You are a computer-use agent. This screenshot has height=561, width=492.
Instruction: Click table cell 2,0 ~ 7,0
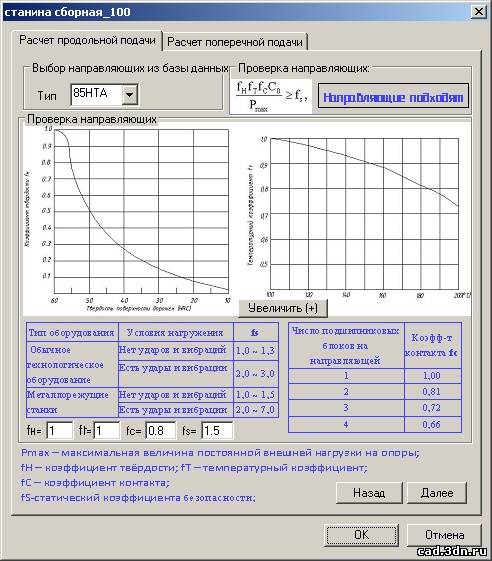pyautogui.click(x=255, y=410)
